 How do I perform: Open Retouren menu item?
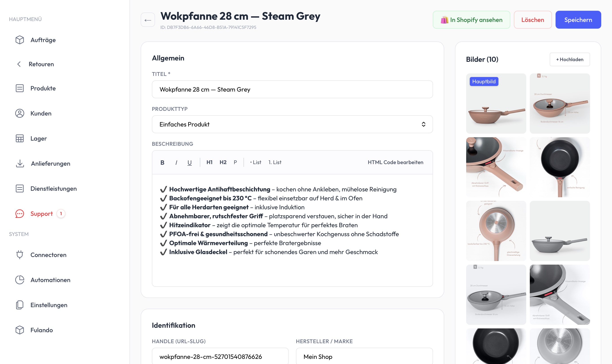(41, 64)
